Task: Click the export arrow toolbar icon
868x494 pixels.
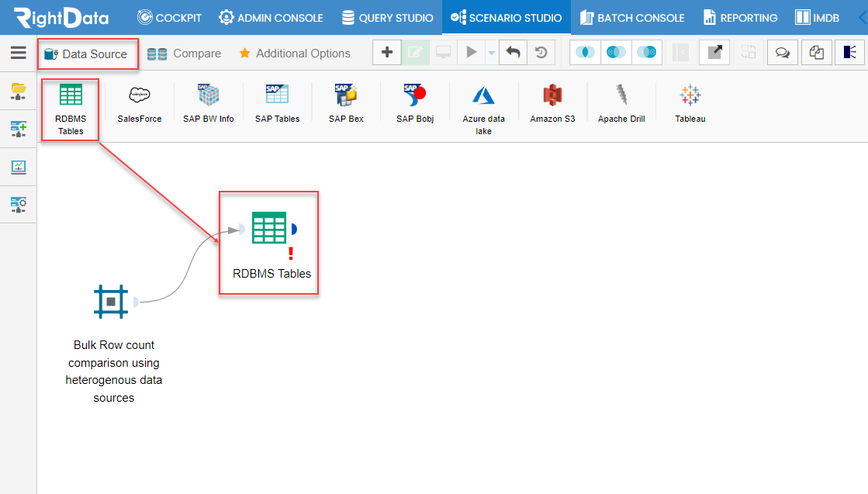Action: coord(714,53)
